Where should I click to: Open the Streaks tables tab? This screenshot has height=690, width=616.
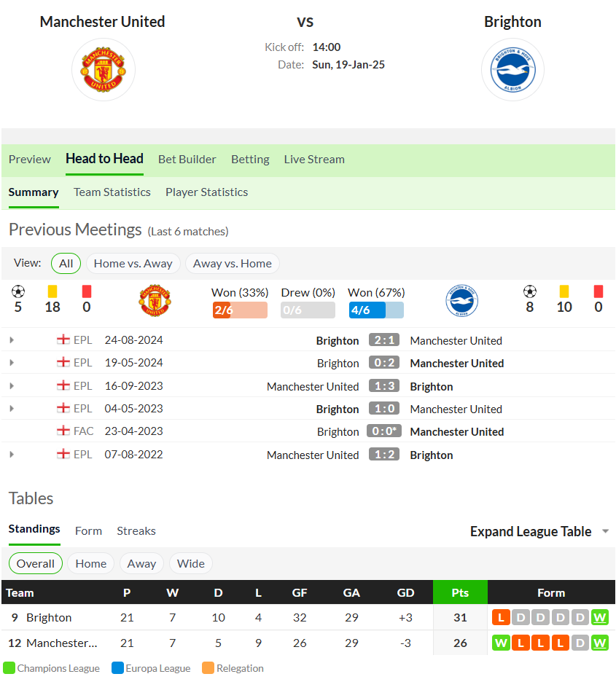click(x=136, y=531)
